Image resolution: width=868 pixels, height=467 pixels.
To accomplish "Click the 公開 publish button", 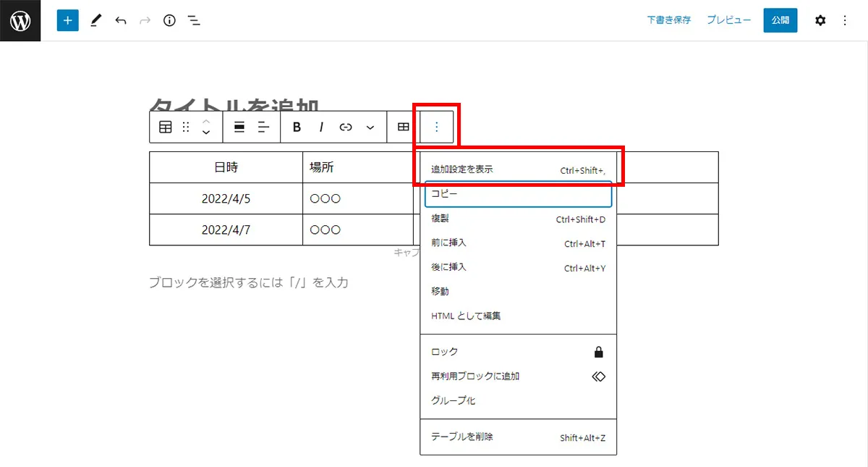I will tap(780, 20).
